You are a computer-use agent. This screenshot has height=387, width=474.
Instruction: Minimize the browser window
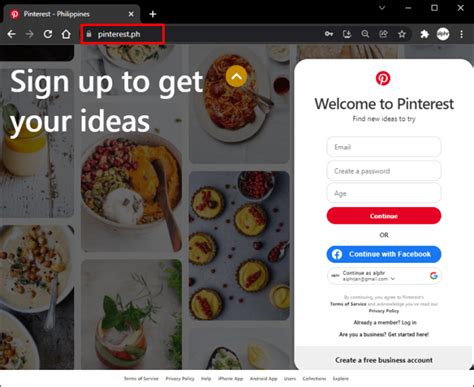tap(408, 8)
